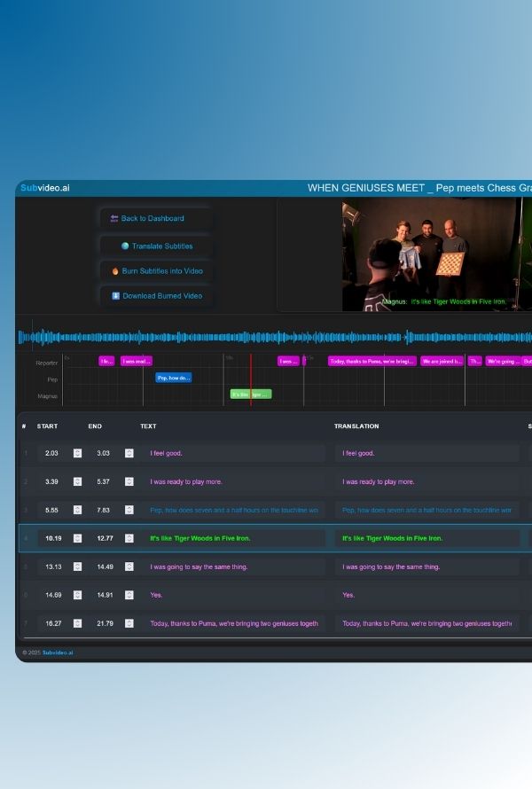Click the audio waveform track
This screenshot has width=532, height=789.
point(275,337)
